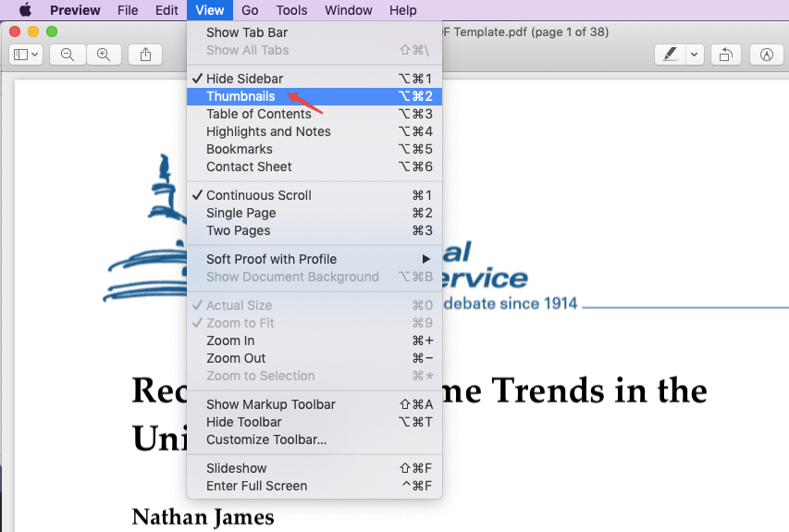The height and width of the screenshot is (532, 789).
Task: Choose Zoom In menu item
Action: pyautogui.click(x=314, y=340)
